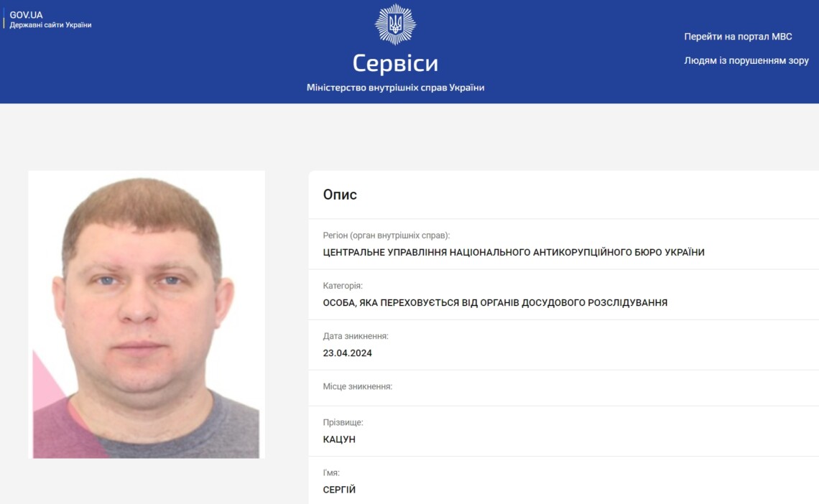Select the first name value 'СЕРГІЙ'
Screen dimensions: 819x504
pyautogui.click(x=339, y=490)
